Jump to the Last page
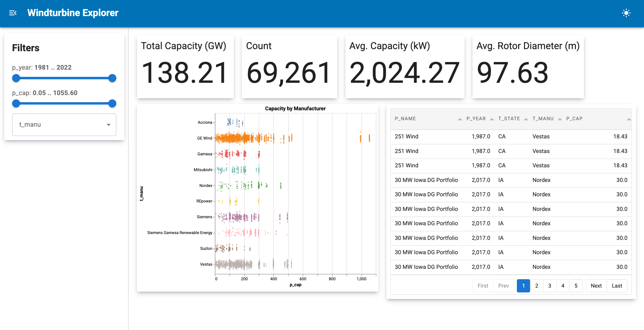Image resolution: width=644 pixels, height=330 pixels. tap(617, 286)
